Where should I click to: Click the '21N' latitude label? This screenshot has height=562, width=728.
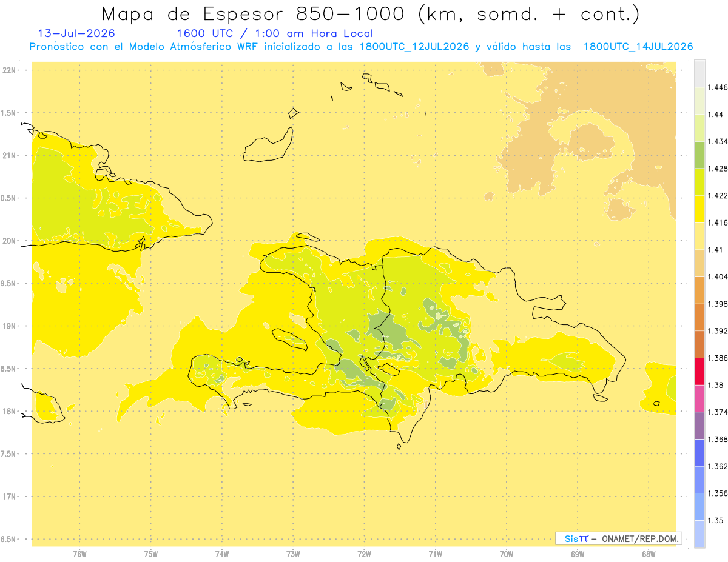coord(10,156)
